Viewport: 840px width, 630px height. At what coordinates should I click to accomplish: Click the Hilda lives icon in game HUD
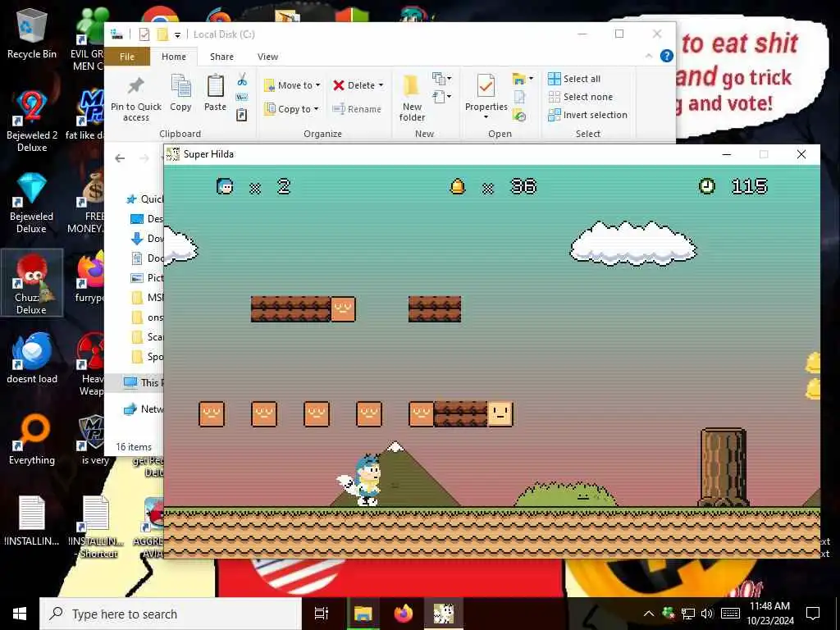(x=225, y=186)
